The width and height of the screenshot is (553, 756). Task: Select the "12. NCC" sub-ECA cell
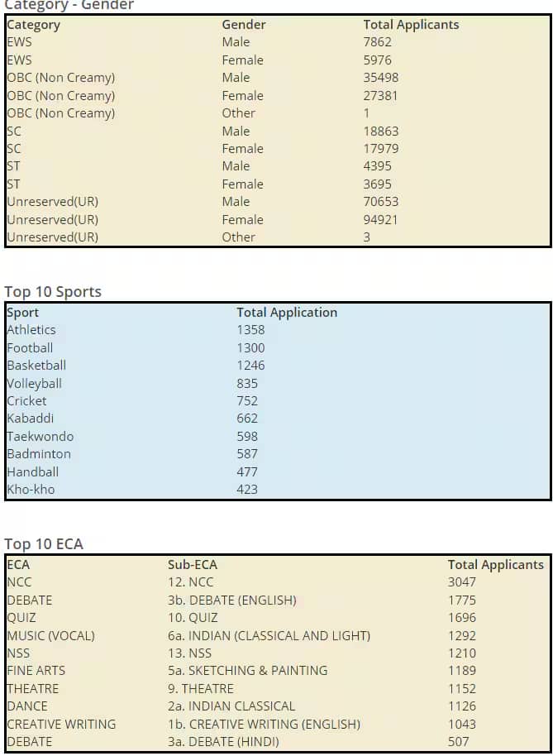pyautogui.click(x=191, y=582)
